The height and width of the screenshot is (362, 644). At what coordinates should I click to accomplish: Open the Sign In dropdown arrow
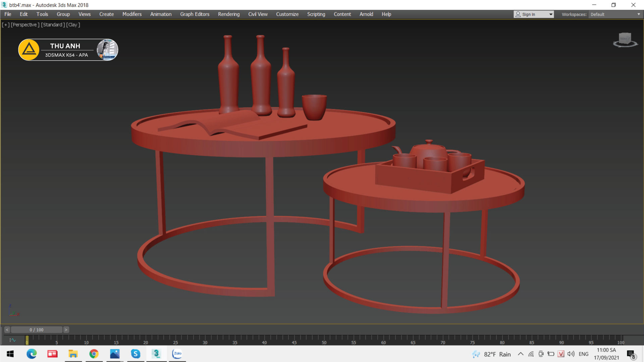(x=550, y=14)
